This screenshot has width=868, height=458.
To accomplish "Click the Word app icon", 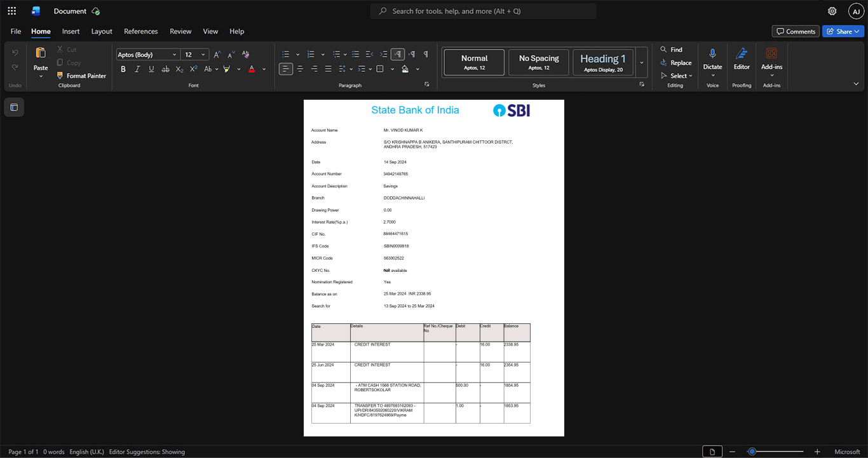I will [x=36, y=11].
